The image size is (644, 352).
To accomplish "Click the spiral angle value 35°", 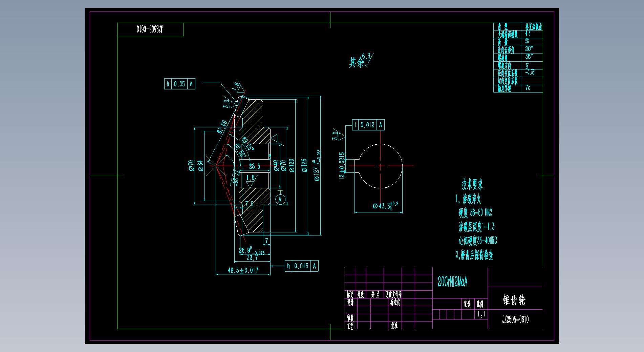I will coord(529,57).
